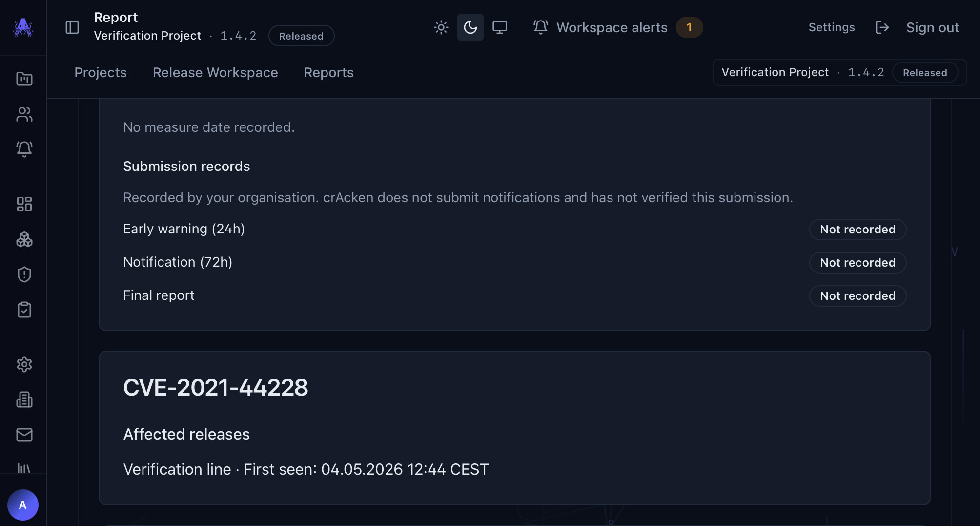The image size is (980, 526).
Task: Open mail envelope sidebar icon
Action: tap(24, 435)
